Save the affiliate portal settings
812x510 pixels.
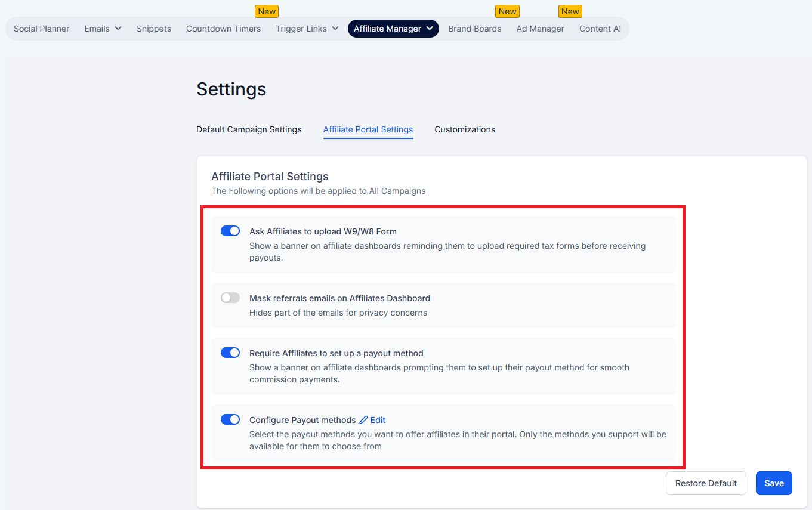click(774, 483)
